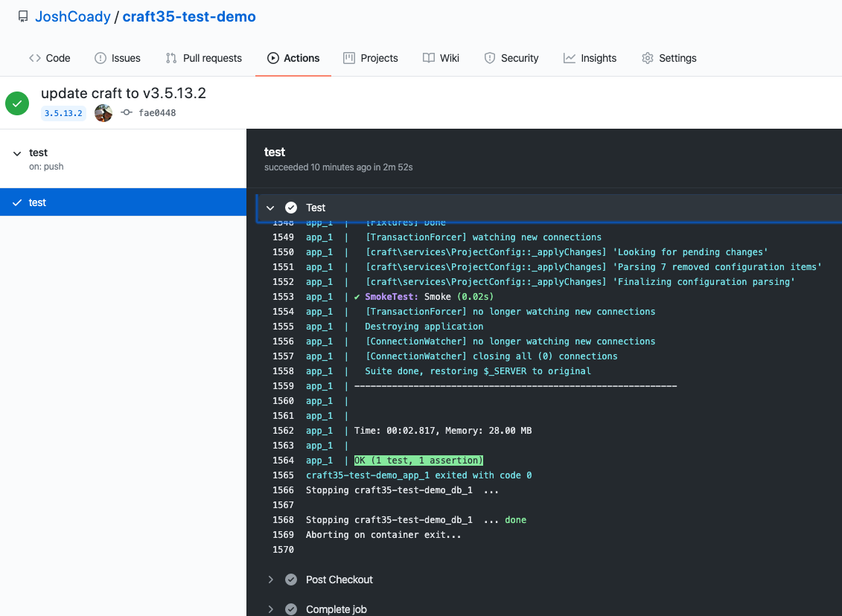Open the Projects tab

coord(371,58)
